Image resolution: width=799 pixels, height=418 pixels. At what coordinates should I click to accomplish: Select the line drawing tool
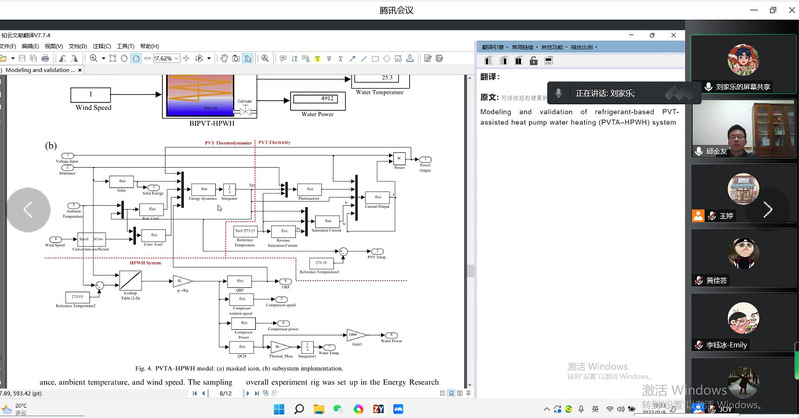tap(363, 59)
